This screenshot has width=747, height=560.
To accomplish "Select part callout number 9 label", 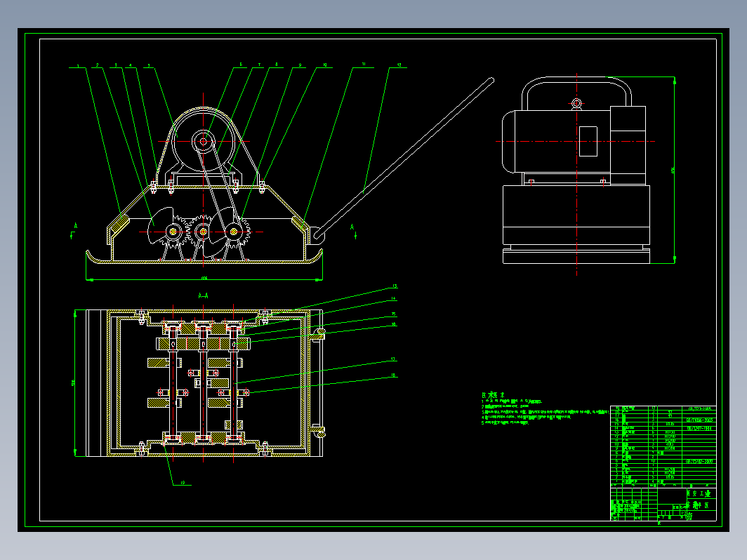I will [300, 65].
